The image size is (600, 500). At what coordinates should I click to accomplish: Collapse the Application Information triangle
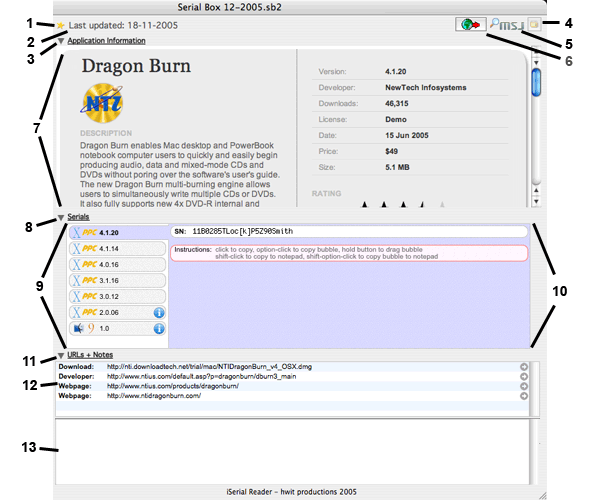60,41
